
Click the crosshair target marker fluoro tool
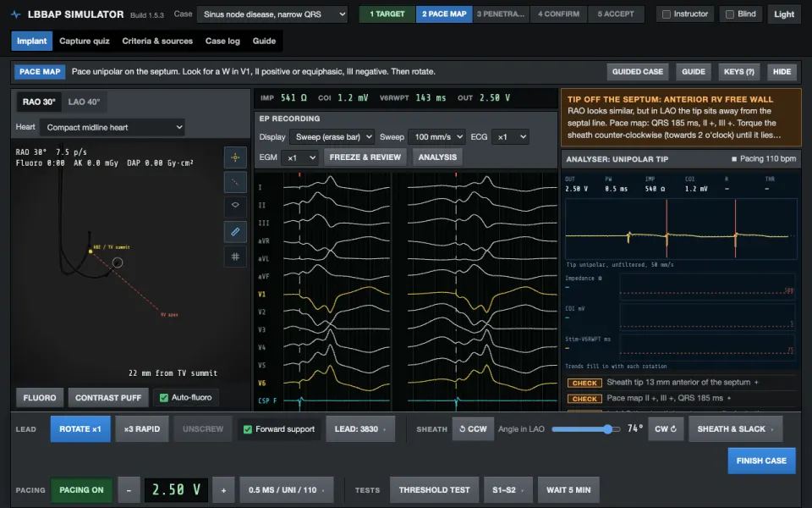pos(235,157)
